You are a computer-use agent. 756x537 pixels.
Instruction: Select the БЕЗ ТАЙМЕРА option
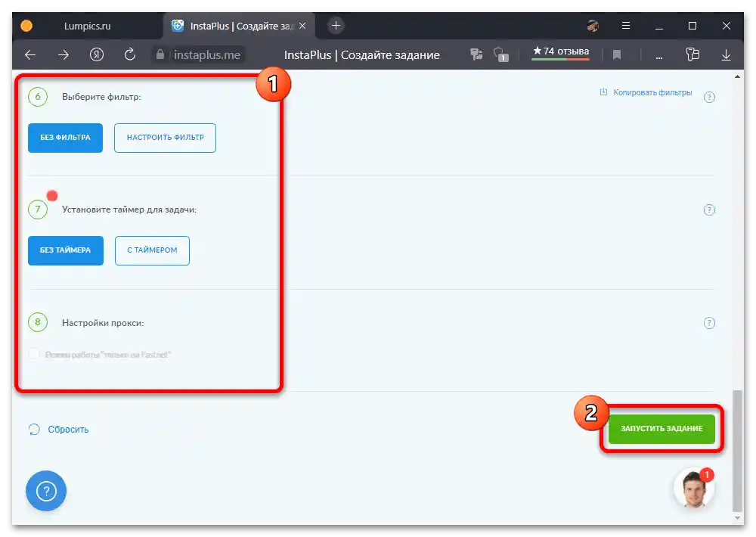(x=66, y=250)
